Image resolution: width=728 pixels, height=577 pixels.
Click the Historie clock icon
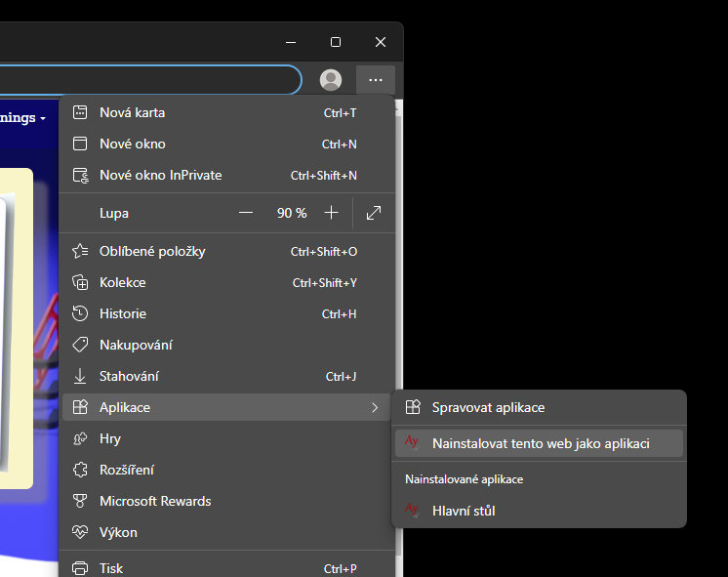[80, 313]
